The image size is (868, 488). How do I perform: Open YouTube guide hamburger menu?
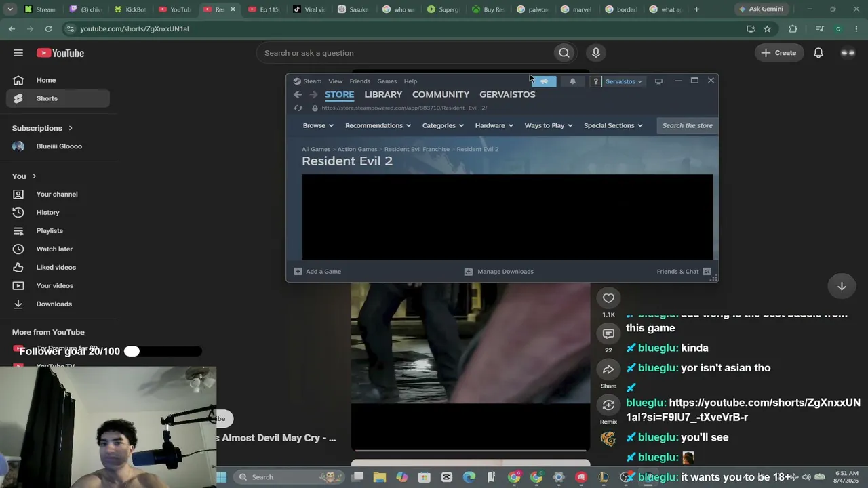(x=18, y=53)
